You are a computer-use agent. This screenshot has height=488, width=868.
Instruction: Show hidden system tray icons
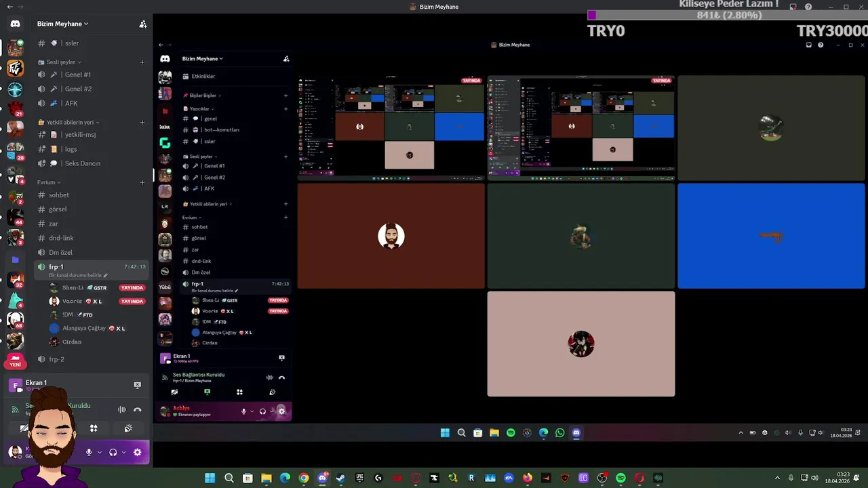(x=777, y=479)
